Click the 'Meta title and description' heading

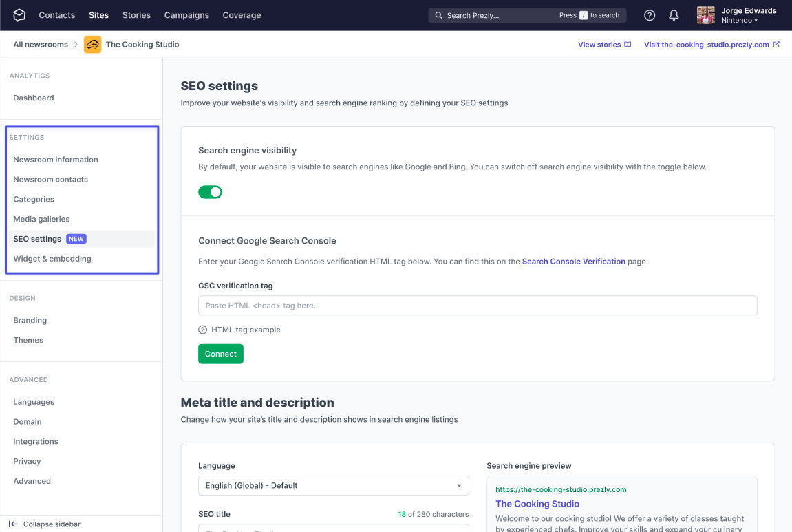pos(257,403)
